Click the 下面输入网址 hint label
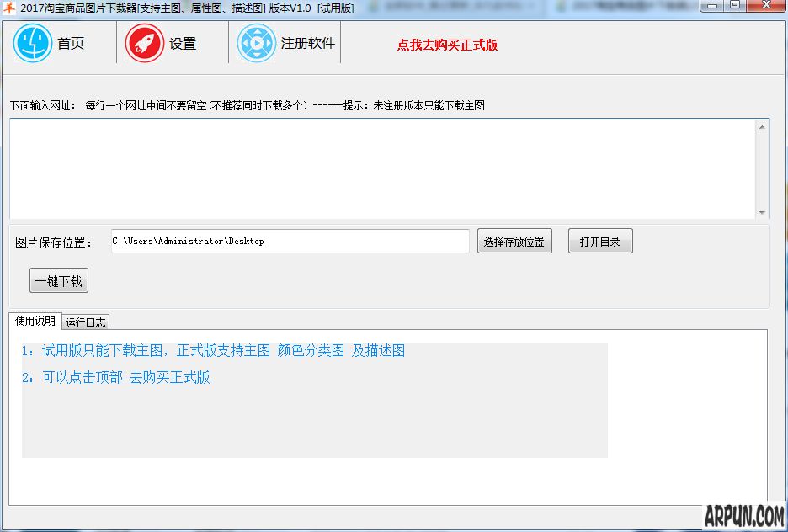Image resolution: width=788 pixels, height=532 pixels. point(248,105)
